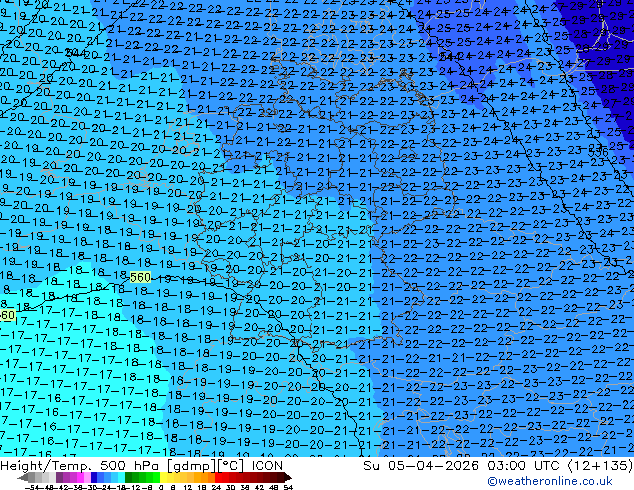Click the forecast time '03:00 UTC'
The height and width of the screenshot is (490, 634).
pyautogui.click(x=525, y=465)
